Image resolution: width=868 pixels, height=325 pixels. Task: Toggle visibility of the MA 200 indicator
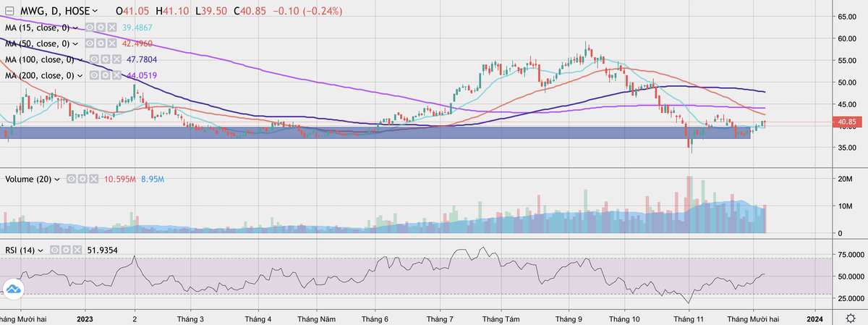95,75
